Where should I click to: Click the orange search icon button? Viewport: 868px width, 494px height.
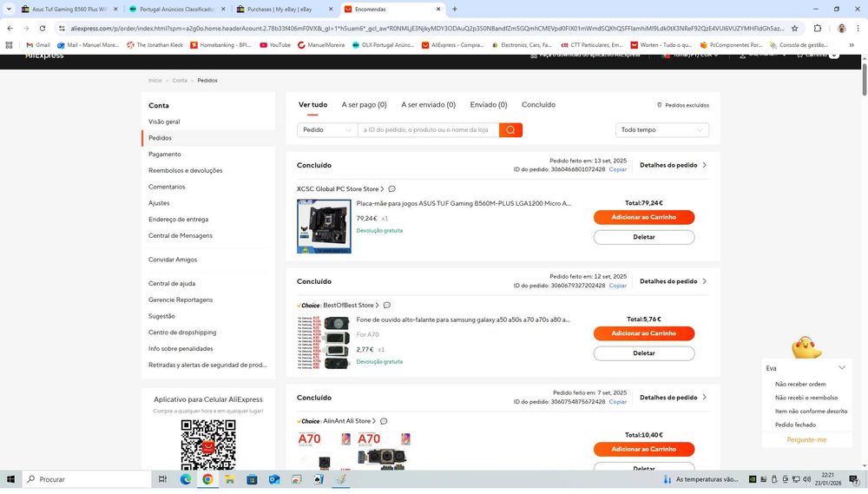coord(510,129)
